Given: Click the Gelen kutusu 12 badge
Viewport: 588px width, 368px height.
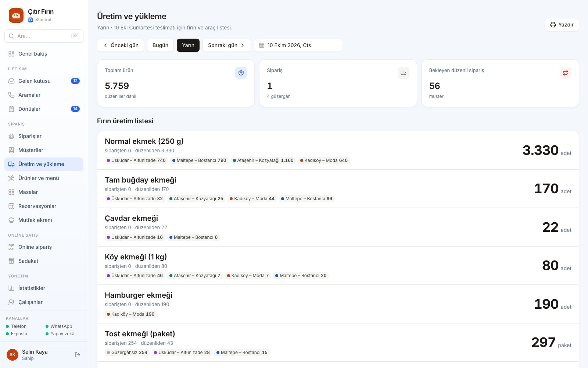Looking at the screenshot, I should point(75,81).
